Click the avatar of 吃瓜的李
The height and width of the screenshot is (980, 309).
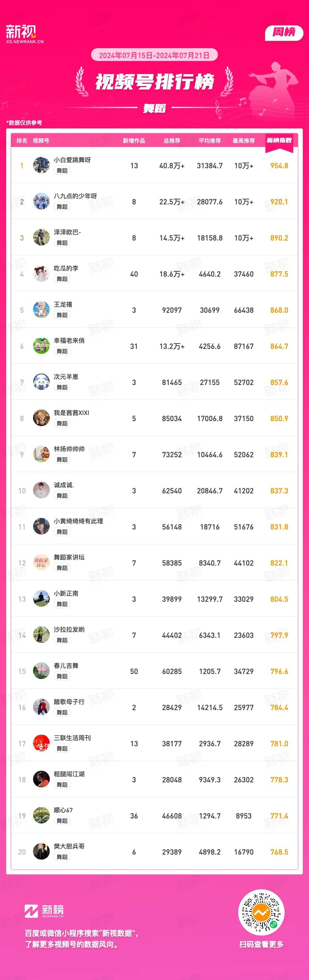pos(41,274)
